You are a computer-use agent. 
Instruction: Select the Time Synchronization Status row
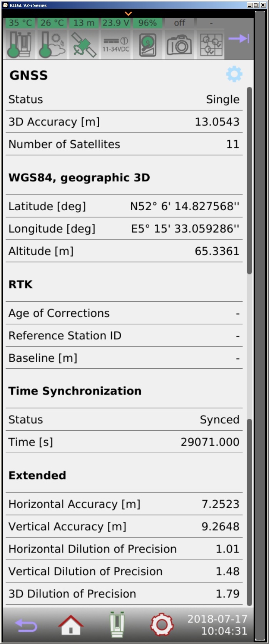[124, 419]
